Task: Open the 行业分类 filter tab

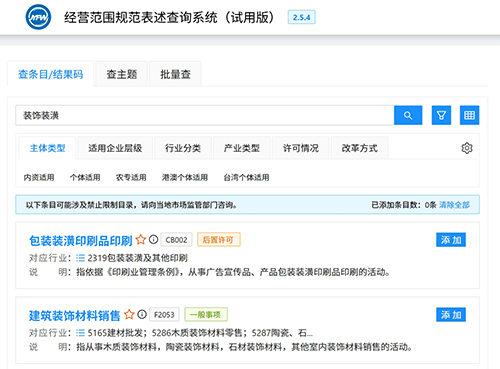Action: [183, 148]
